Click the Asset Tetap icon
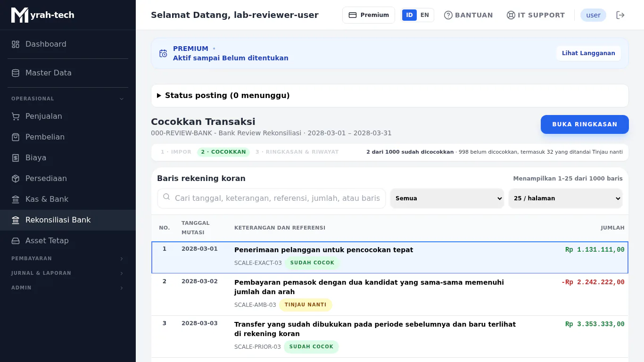 tap(16, 241)
